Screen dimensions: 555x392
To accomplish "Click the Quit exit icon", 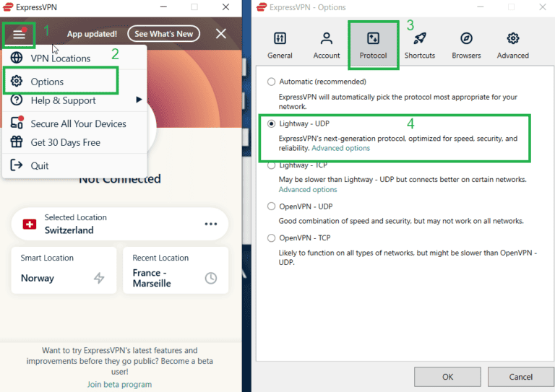I will [17, 165].
